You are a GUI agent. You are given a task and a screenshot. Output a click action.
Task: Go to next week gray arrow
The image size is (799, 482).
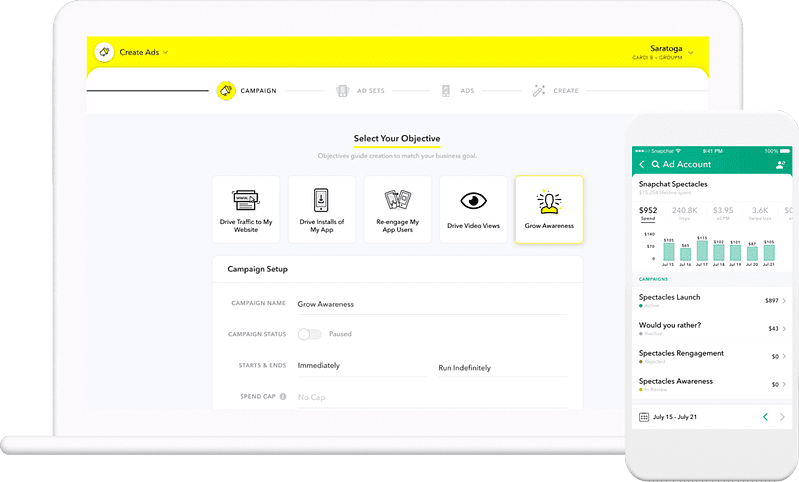[782, 417]
